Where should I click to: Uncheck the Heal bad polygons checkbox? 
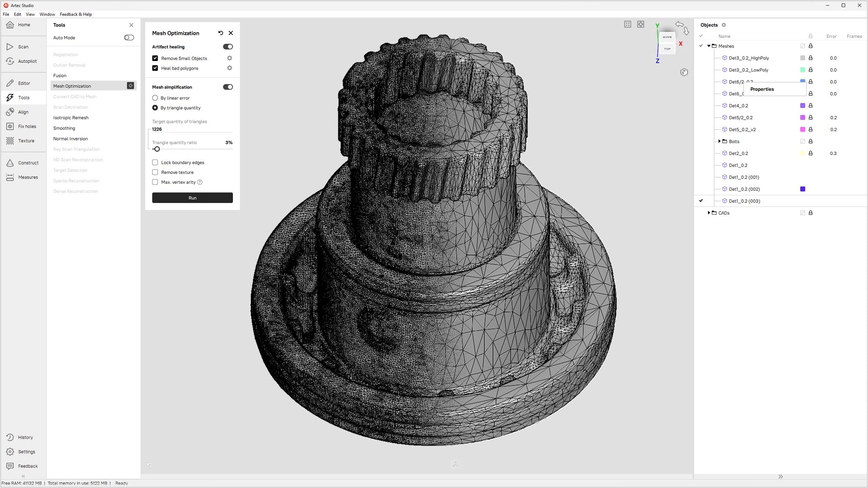click(155, 68)
